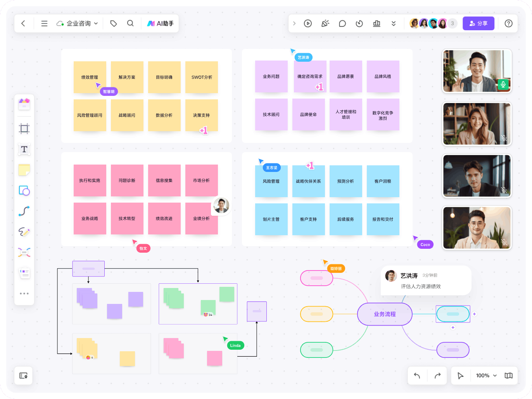Select the Pen drawing tool
This screenshot has width=532, height=399.
[24, 232]
